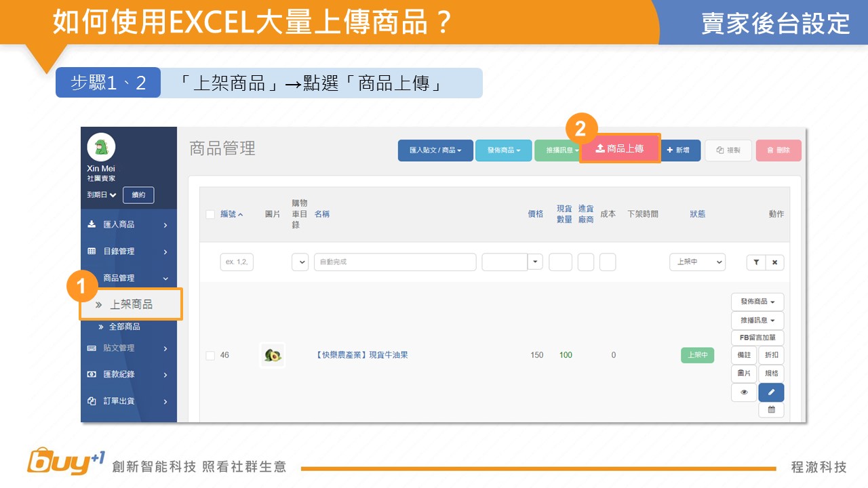Expand the 訂單出貨 sidebar menu
This screenshot has width=868, height=488.
129,401
